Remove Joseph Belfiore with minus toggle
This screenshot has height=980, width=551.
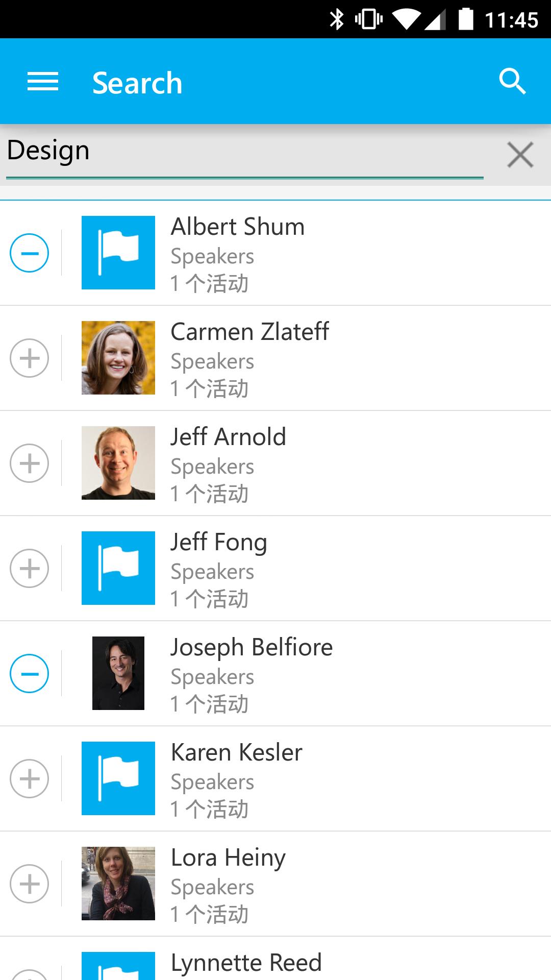pos(30,674)
